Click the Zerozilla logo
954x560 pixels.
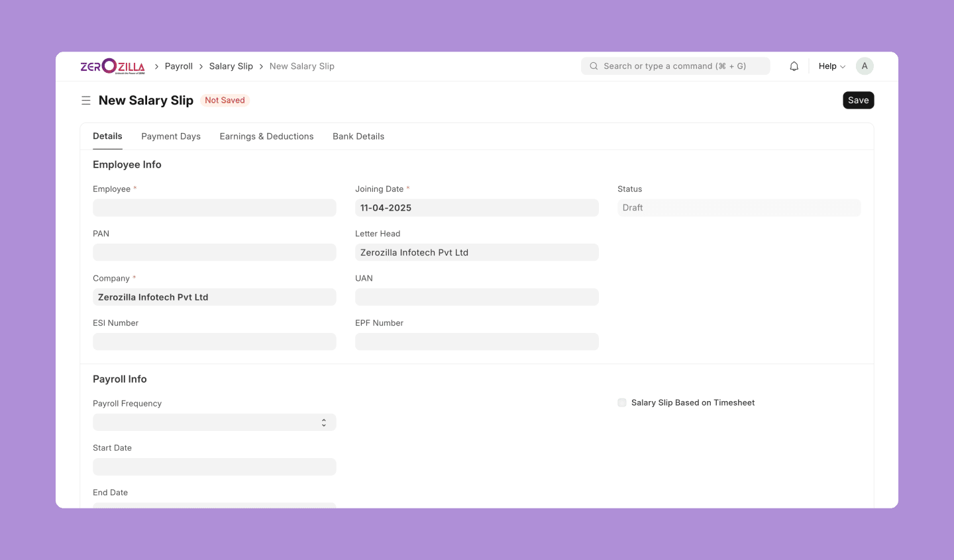tap(113, 66)
